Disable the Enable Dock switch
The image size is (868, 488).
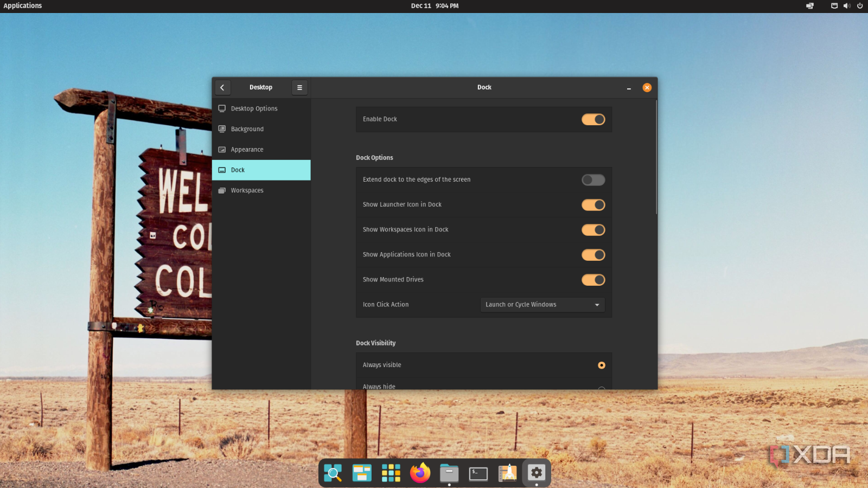pyautogui.click(x=593, y=119)
